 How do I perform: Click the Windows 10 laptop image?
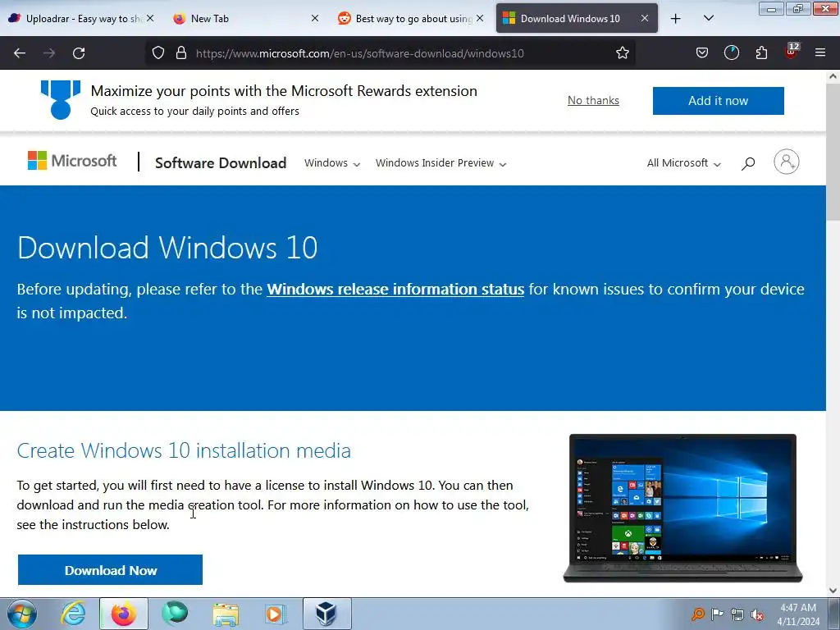click(682, 508)
